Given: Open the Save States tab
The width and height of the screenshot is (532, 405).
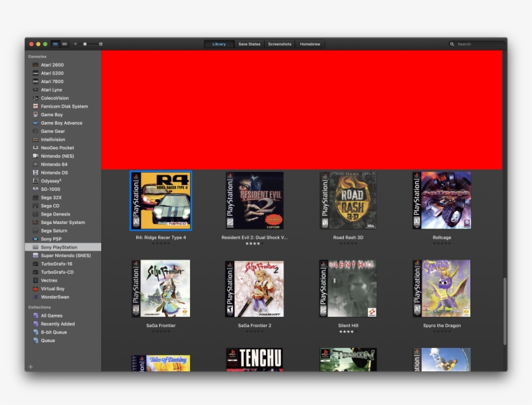Looking at the screenshot, I should click(249, 44).
